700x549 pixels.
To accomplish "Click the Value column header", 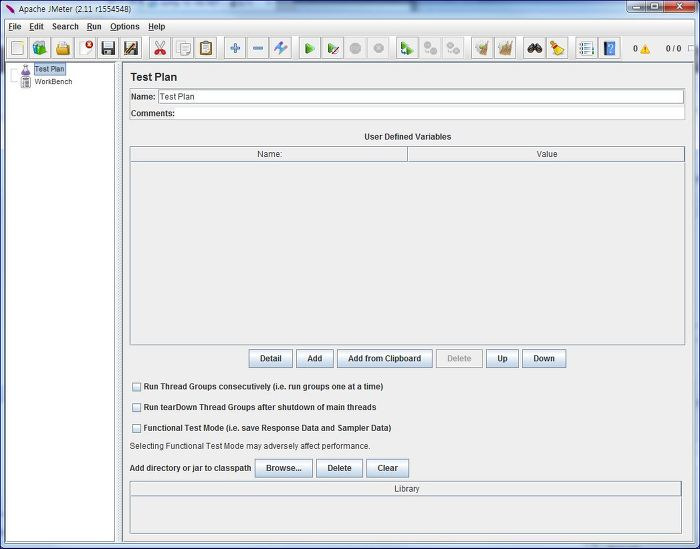I will pyautogui.click(x=546, y=154).
